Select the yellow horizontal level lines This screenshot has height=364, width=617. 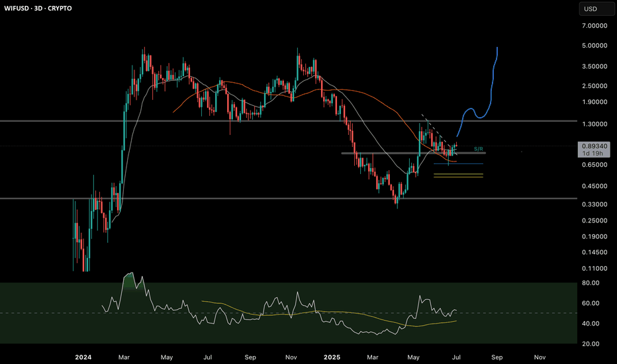(458, 175)
